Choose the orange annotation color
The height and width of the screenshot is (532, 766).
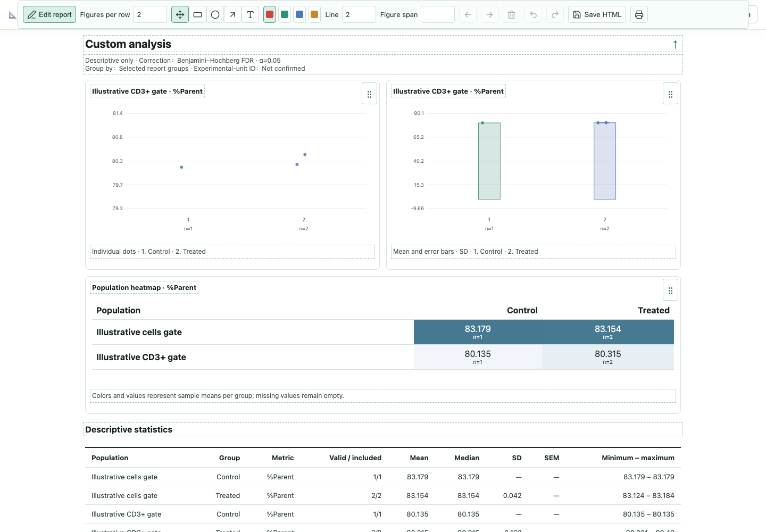point(314,14)
